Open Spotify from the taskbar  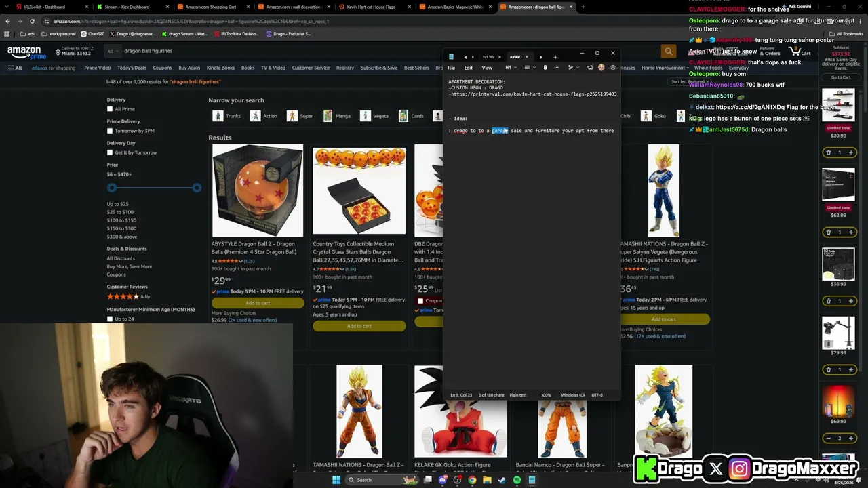(x=517, y=480)
